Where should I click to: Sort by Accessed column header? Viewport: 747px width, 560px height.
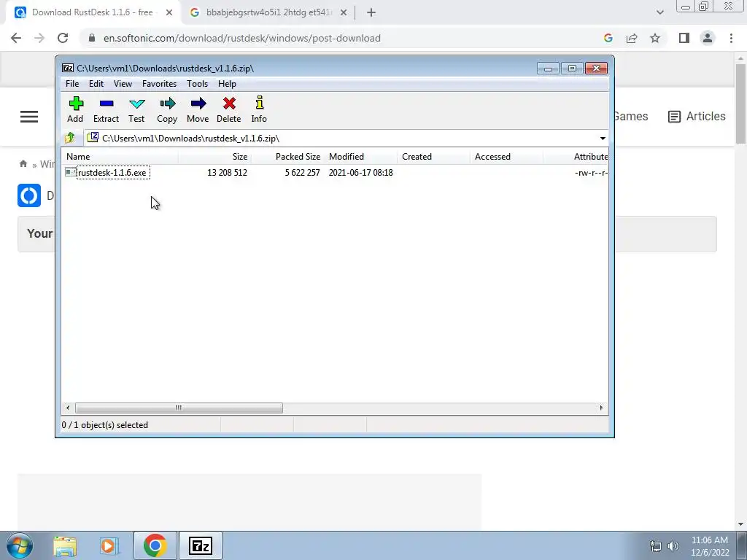[506, 157]
